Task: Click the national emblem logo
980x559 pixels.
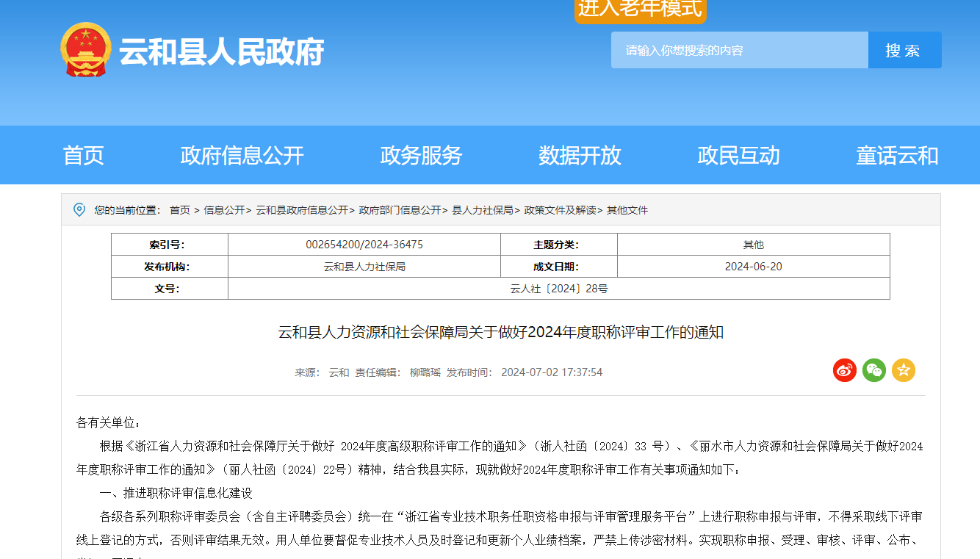Action: coord(86,50)
